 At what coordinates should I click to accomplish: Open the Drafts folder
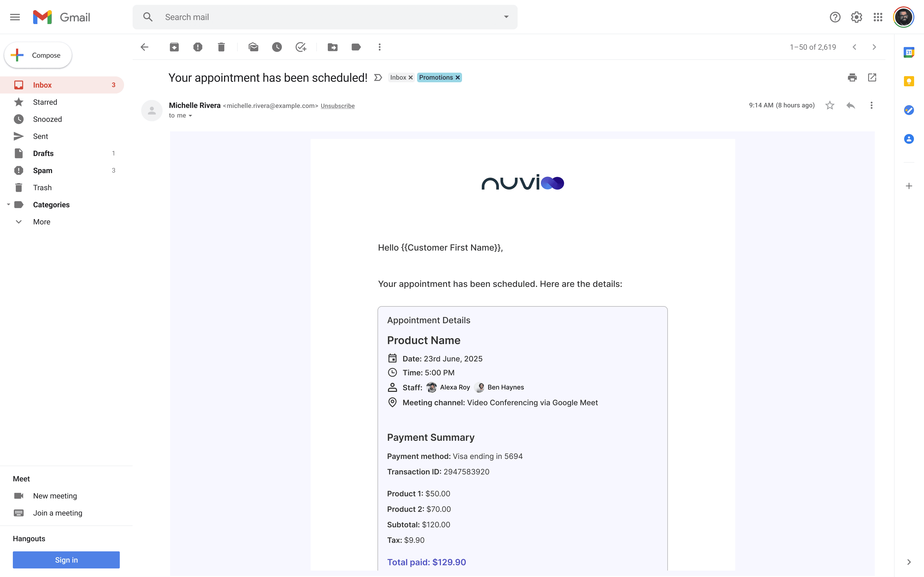point(43,153)
